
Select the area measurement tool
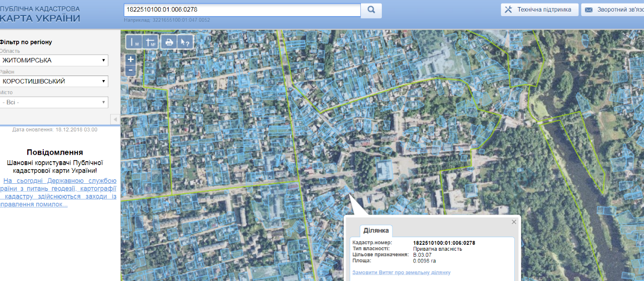click(x=150, y=42)
